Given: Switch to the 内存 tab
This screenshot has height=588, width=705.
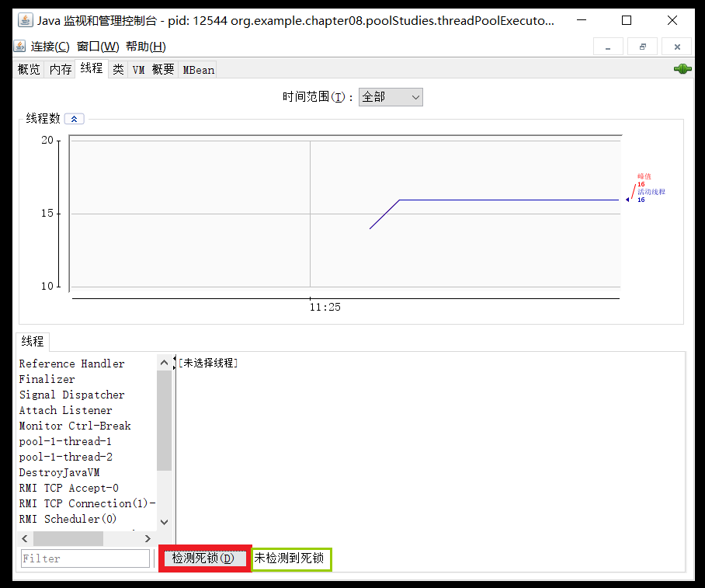Looking at the screenshot, I should (x=61, y=69).
